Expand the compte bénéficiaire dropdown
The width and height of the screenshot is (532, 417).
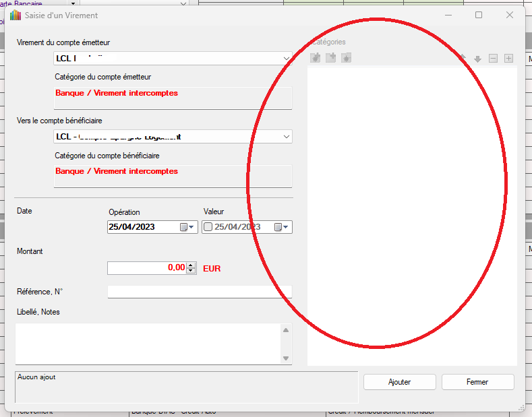coord(286,137)
